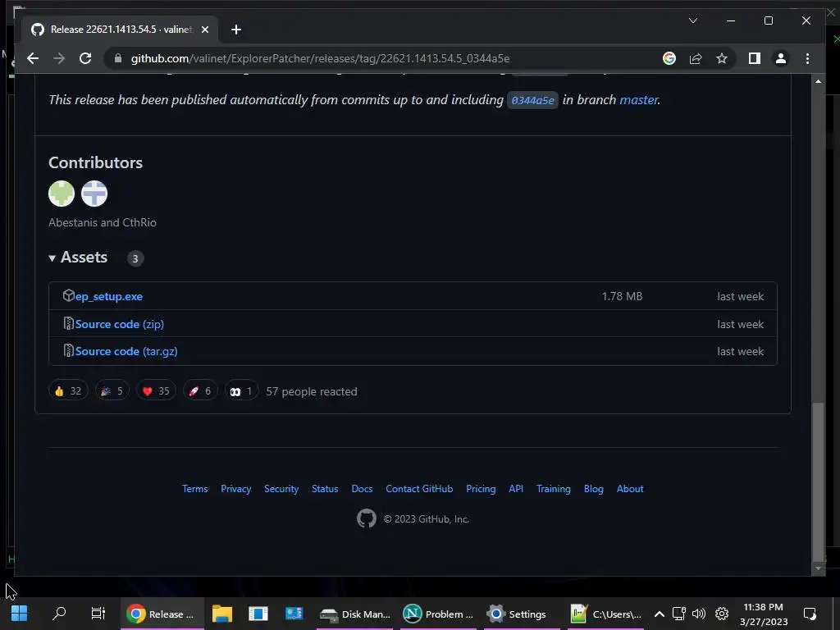Toggle the party popper reaction with 5
The height and width of the screenshot is (630, 840).
112,391
